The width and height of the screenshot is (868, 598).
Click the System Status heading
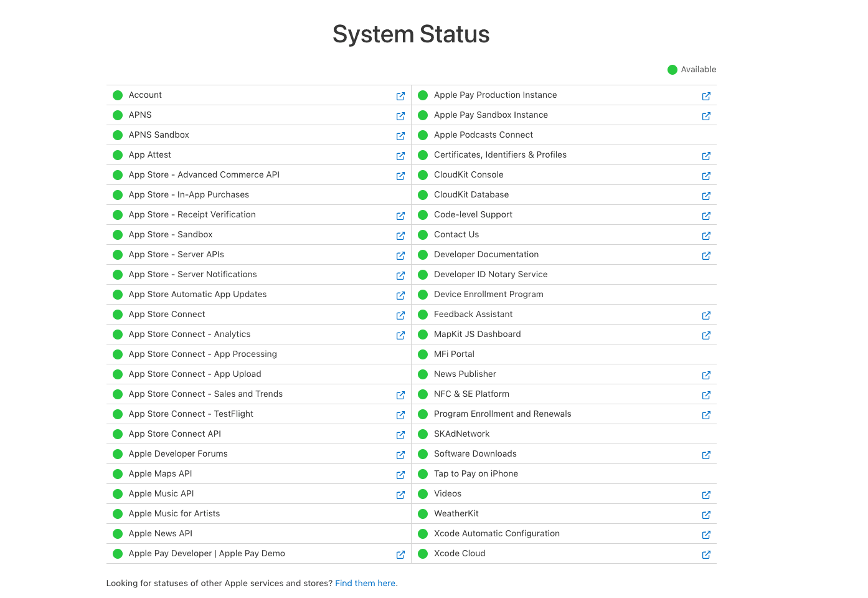click(x=411, y=34)
